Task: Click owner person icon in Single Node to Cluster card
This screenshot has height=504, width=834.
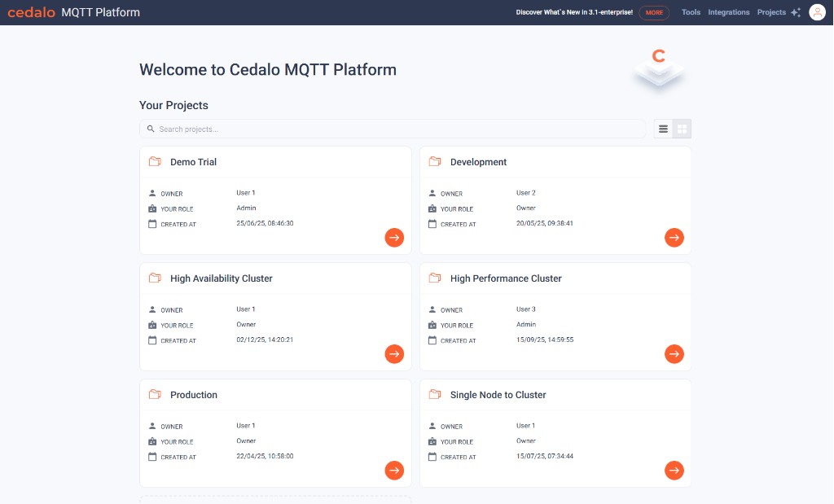Action: 432,426
